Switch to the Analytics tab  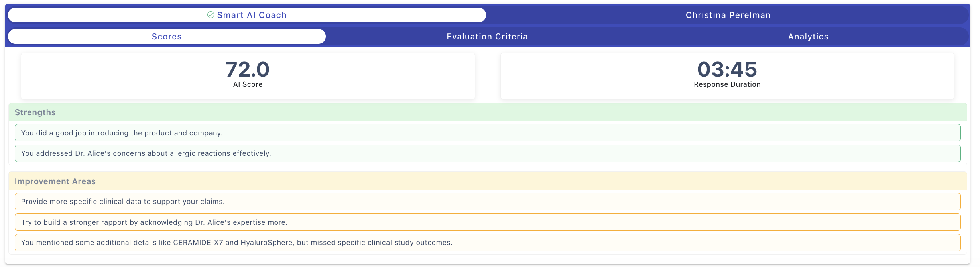(x=808, y=37)
